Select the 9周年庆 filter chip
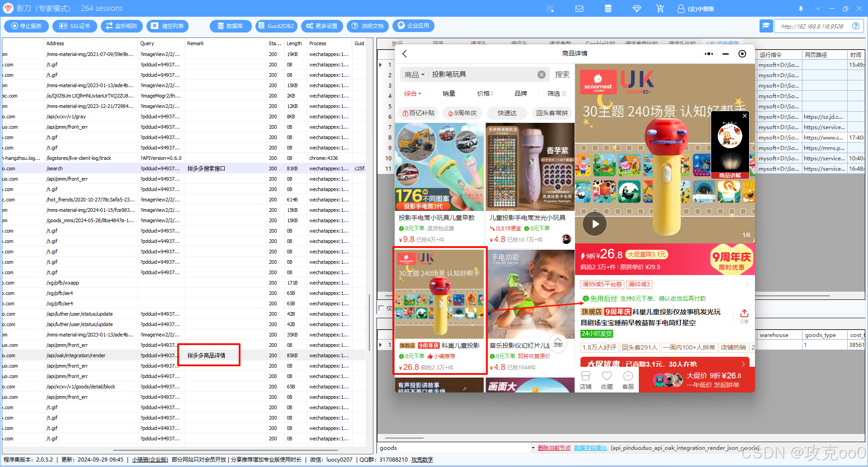Viewport: 868px width, 467px height. click(x=462, y=113)
